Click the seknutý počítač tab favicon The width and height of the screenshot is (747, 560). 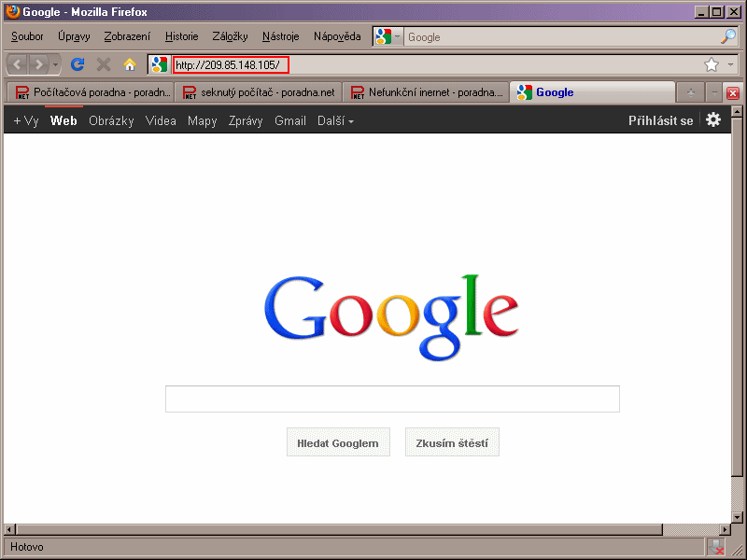[x=190, y=92]
